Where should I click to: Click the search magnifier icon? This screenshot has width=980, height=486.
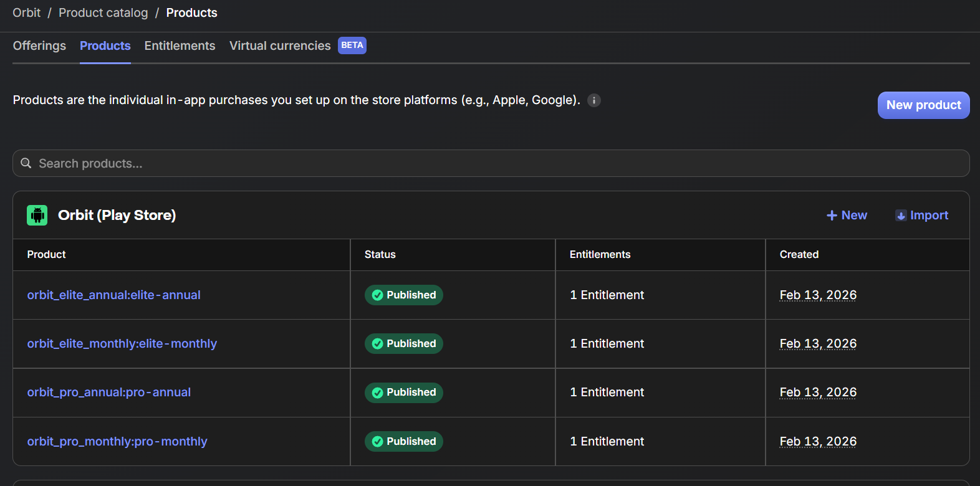click(26, 163)
